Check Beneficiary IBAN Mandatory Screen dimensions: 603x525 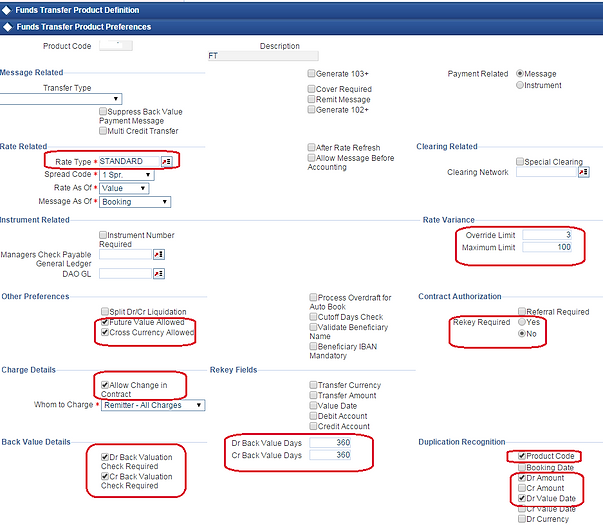coord(313,346)
